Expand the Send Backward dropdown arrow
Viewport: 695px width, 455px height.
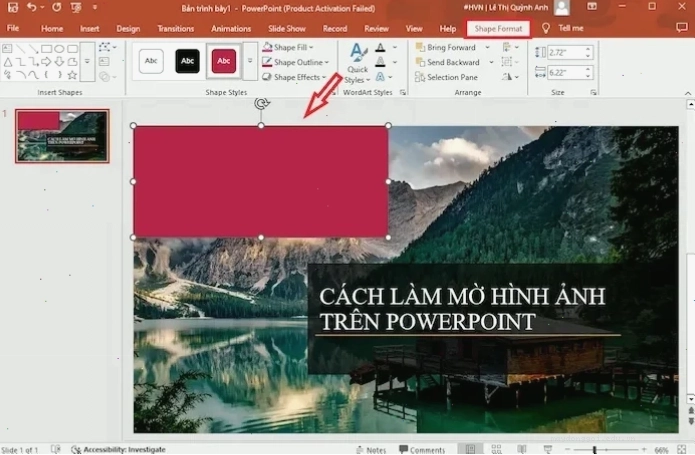pyautogui.click(x=491, y=62)
